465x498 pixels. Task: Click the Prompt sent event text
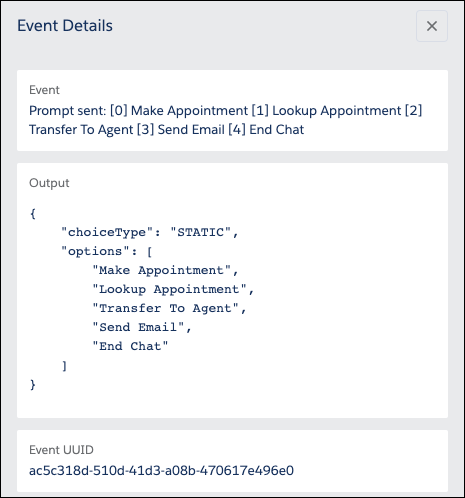coord(225,120)
